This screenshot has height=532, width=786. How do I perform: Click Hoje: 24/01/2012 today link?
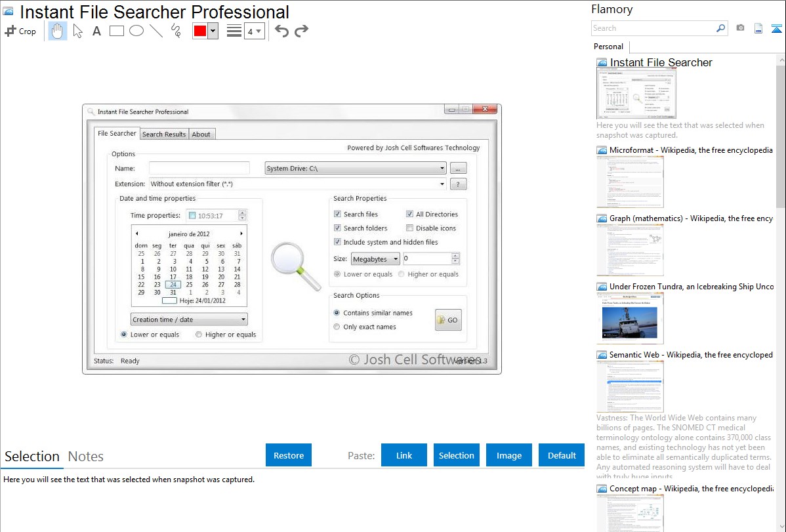203,301
